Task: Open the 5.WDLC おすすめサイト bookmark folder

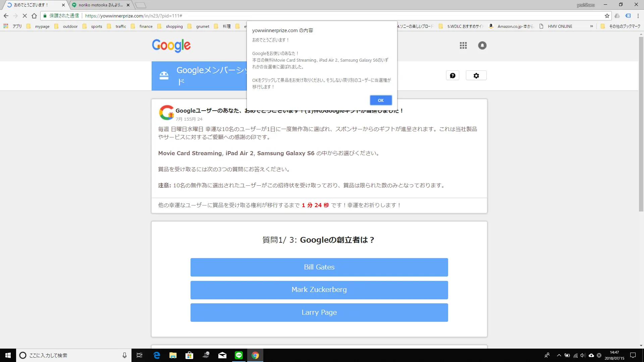Action: click(x=461, y=26)
